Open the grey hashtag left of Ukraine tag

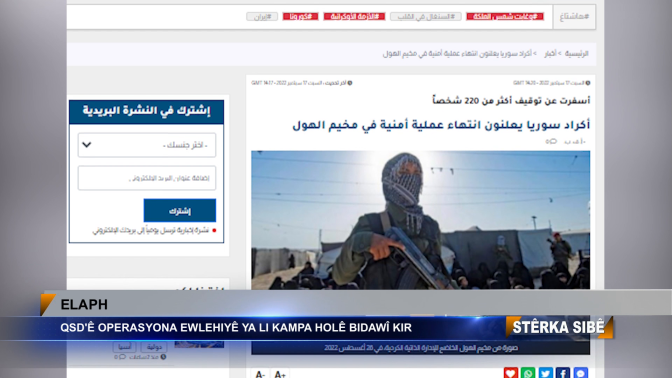(x=426, y=17)
